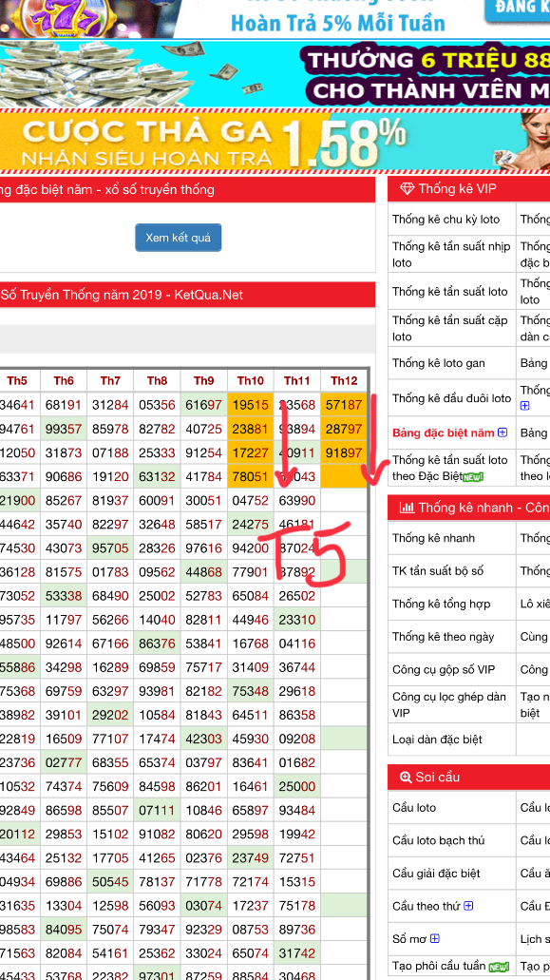The width and height of the screenshot is (550, 980).
Task: Click the Thống kê VIP section header
Action: point(469,189)
